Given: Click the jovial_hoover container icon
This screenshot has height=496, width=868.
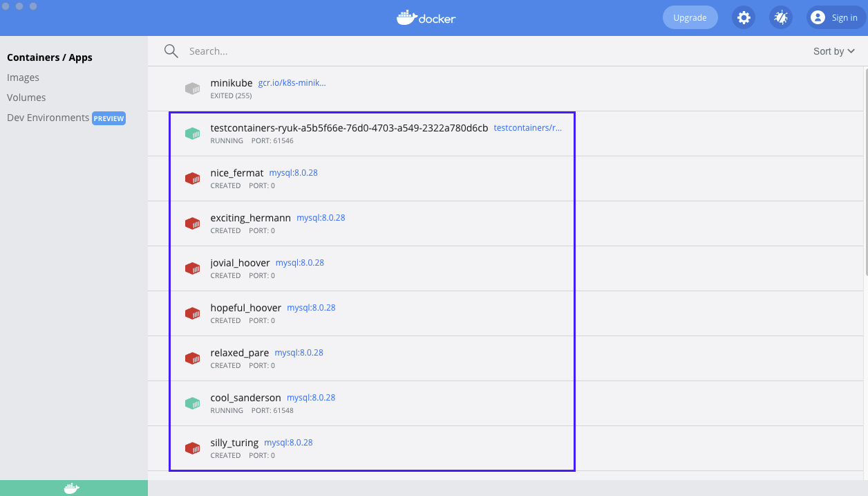Looking at the screenshot, I should pos(192,268).
